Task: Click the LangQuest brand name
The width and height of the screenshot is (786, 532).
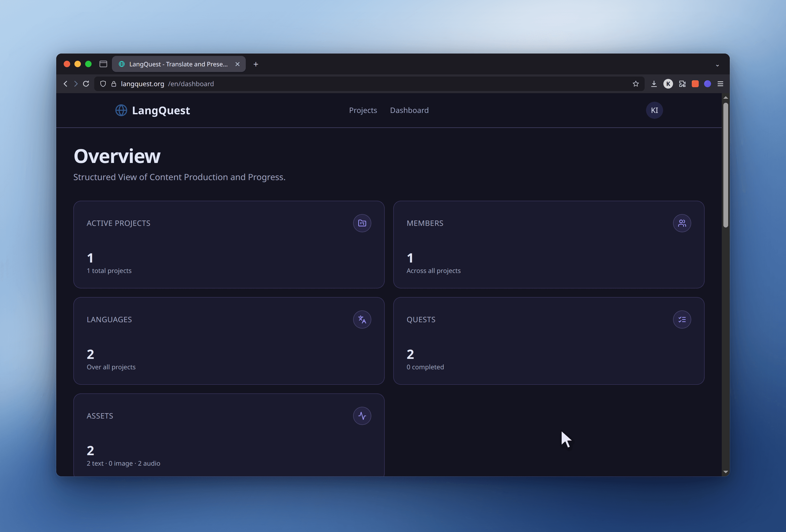Action: tap(161, 111)
